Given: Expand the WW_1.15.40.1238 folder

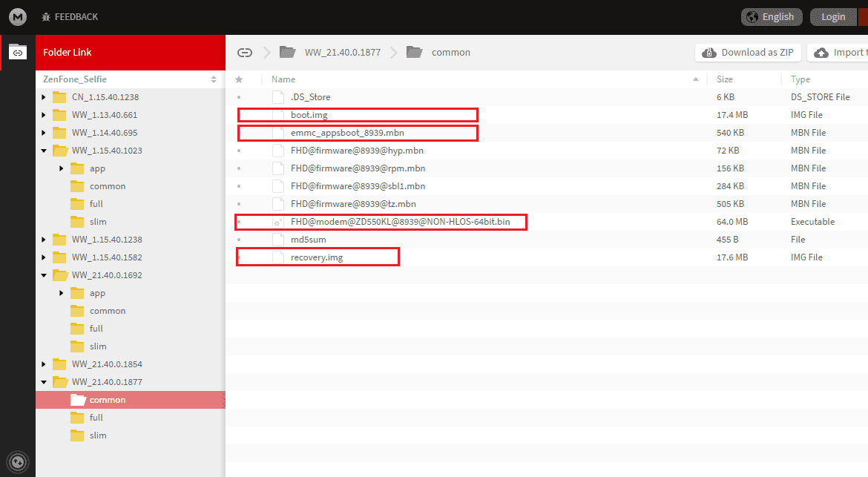Looking at the screenshot, I should pos(44,240).
